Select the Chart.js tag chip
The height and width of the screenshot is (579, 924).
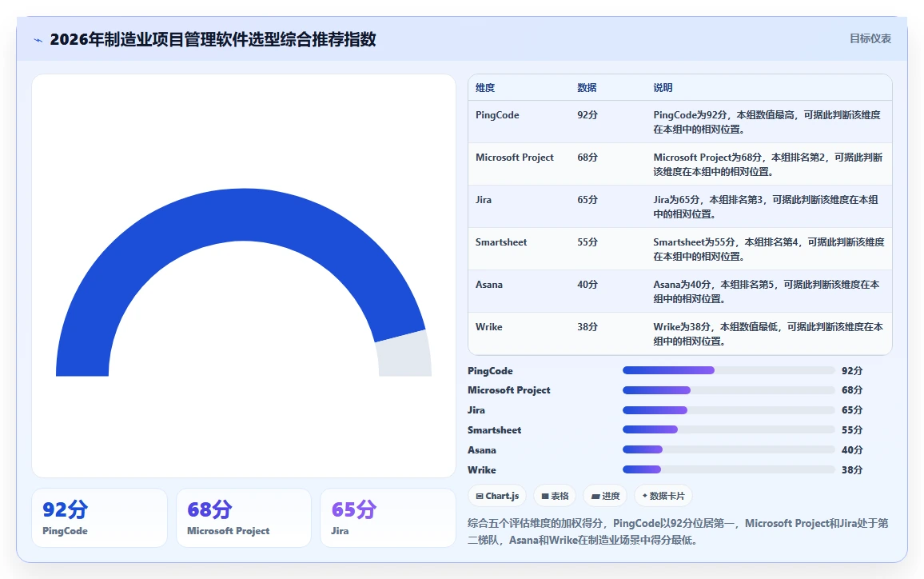click(497, 496)
